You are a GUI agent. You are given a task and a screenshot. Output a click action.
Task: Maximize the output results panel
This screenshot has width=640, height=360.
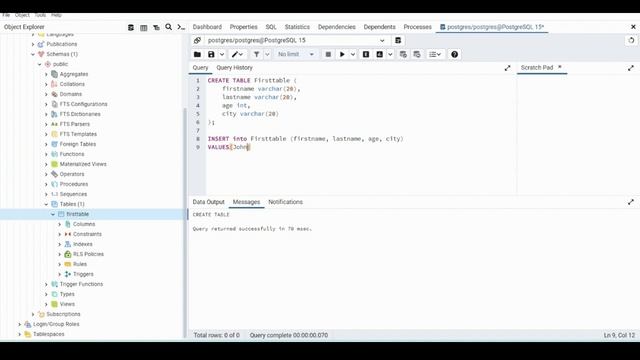click(x=631, y=202)
